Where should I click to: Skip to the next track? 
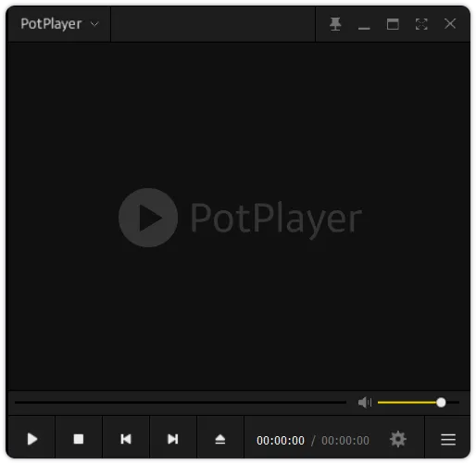(173, 439)
